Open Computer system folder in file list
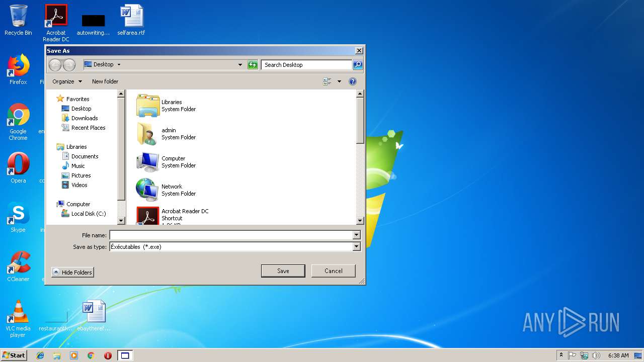The height and width of the screenshot is (362, 644). click(x=166, y=162)
